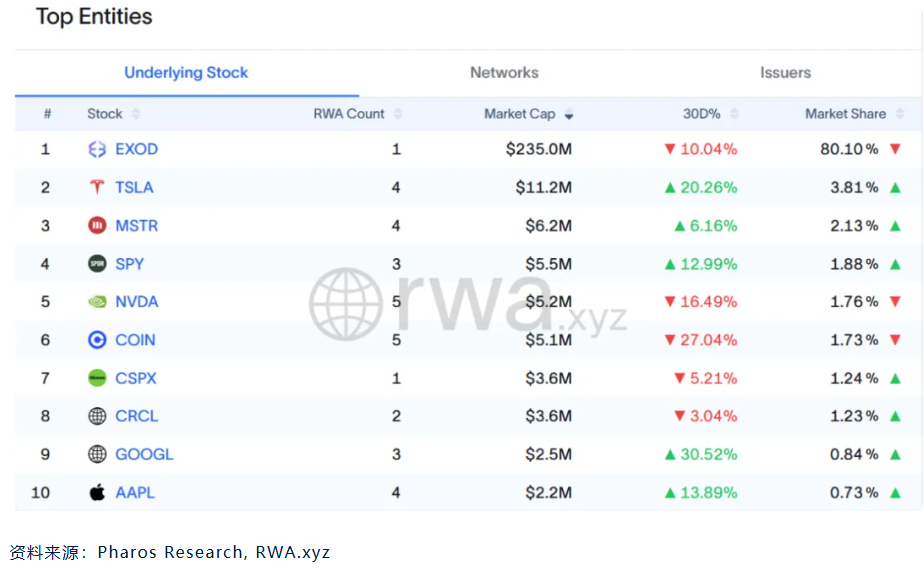This screenshot has width=924, height=579.
Task: Switch to the Issuers tab
Action: 785,73
